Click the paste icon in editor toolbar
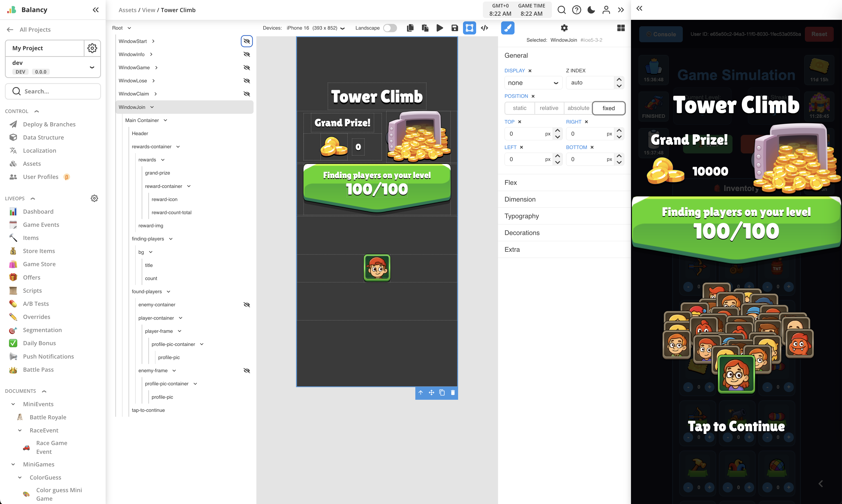The width and height of the screenshot is (842, 504). click(x=425, y=28)
